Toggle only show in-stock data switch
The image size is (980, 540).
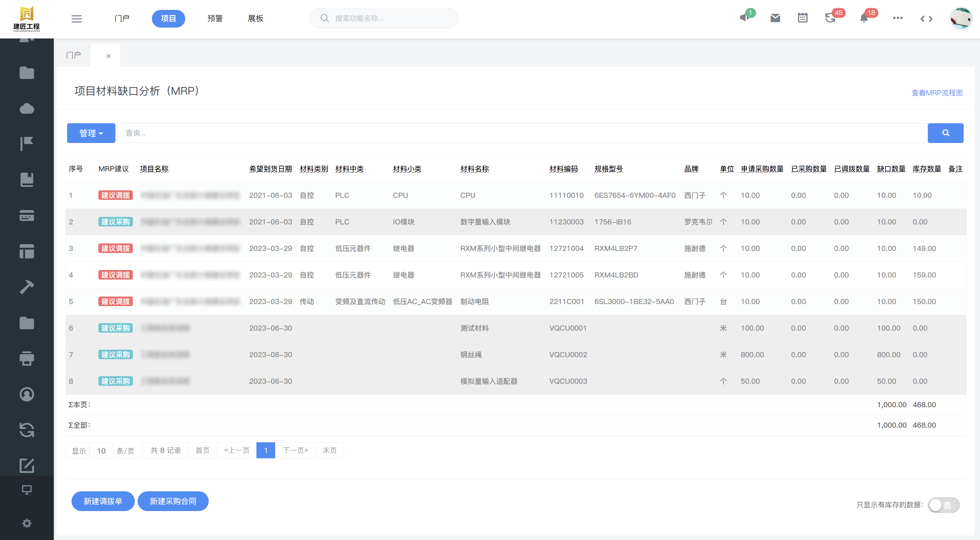tap(944, 505)
